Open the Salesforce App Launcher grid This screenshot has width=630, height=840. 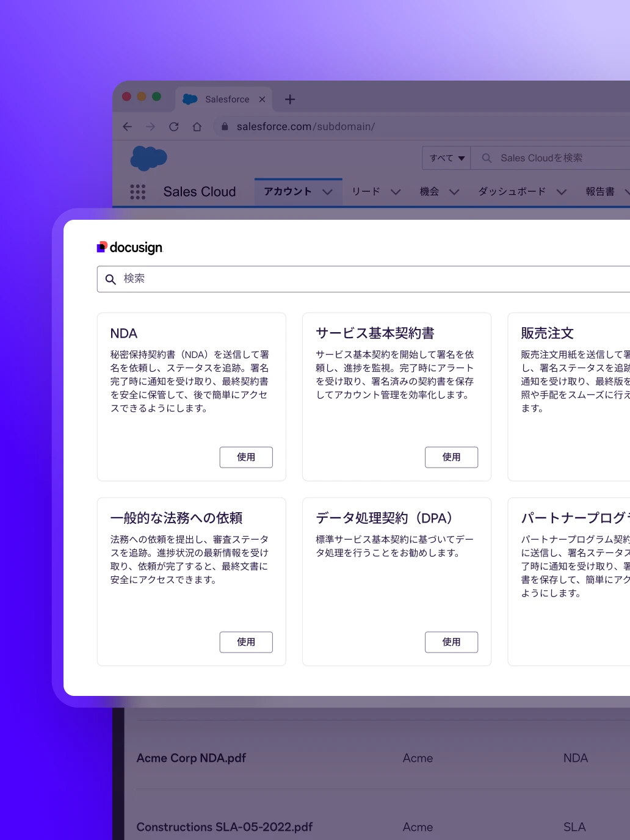point(138,192)
